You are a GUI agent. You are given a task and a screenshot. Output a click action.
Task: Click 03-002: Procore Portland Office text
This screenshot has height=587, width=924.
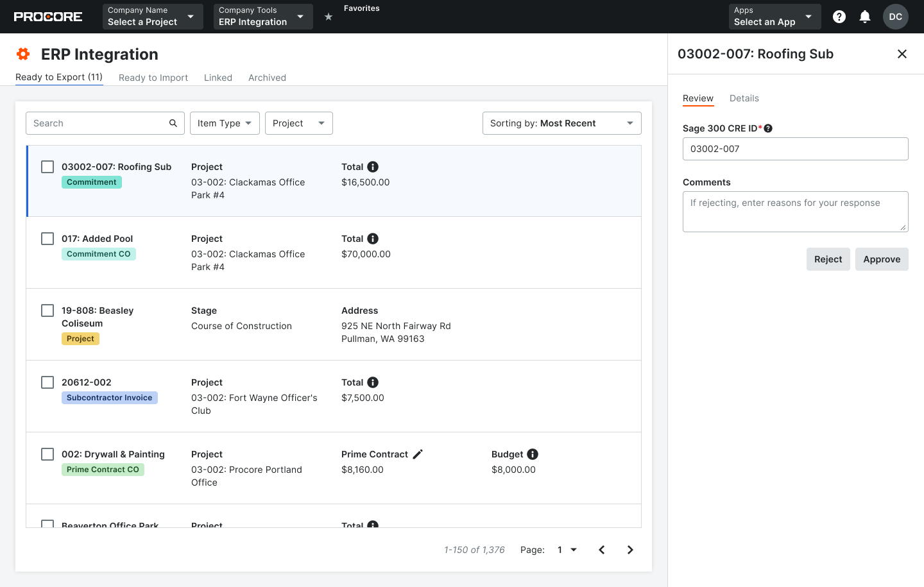pos(246,476)
